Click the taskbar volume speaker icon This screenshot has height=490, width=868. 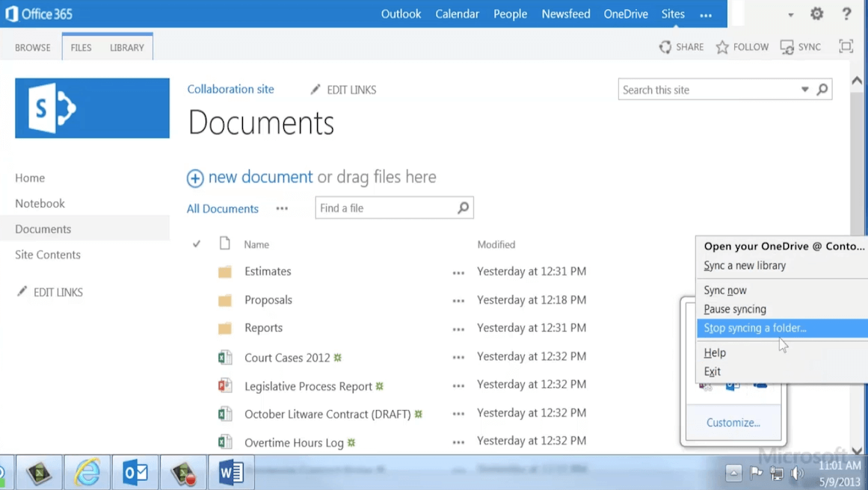click(797, 473)
